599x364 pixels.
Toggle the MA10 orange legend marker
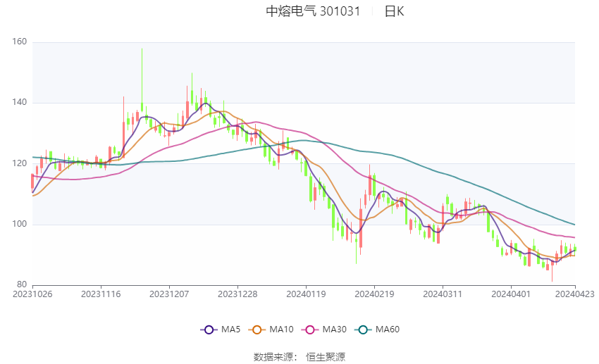click(257, 330)
